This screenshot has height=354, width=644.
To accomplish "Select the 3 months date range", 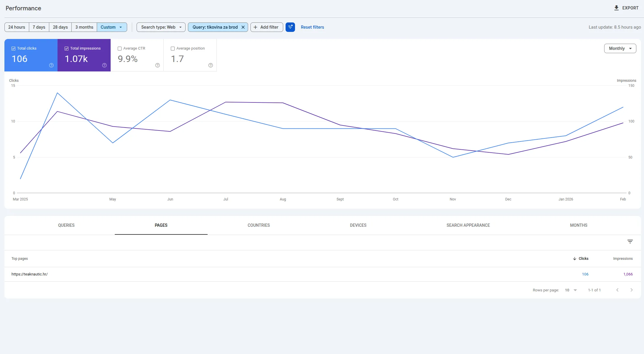I will click(x=84, y=27).
